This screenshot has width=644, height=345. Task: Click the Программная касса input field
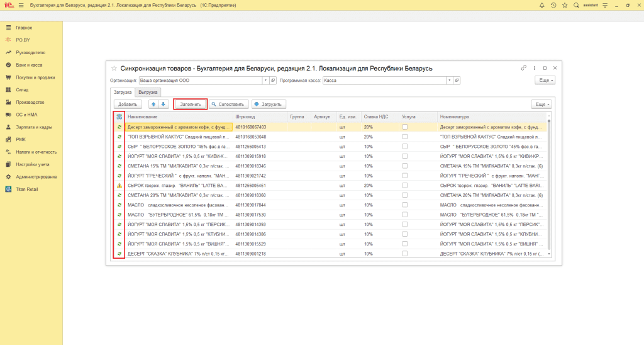384,81
